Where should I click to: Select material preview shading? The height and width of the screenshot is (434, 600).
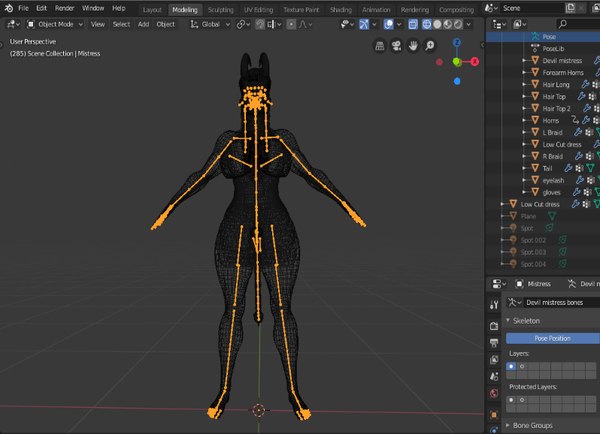tap(447, 24)
